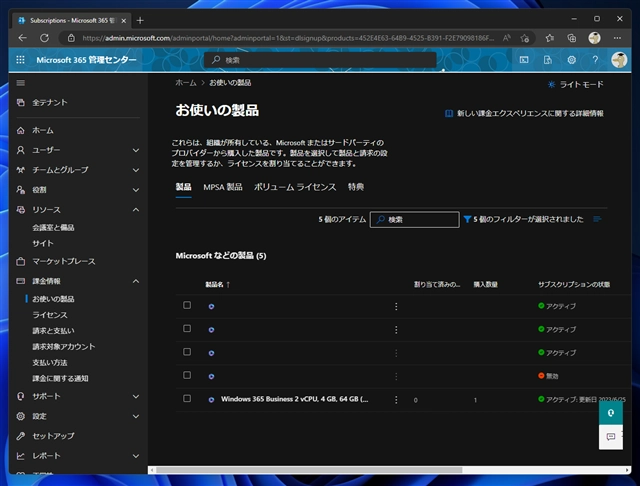Select checkbox for the inactive product row
Image resolution: width=640 pixels, height=486 pixels.
[187, 375]
